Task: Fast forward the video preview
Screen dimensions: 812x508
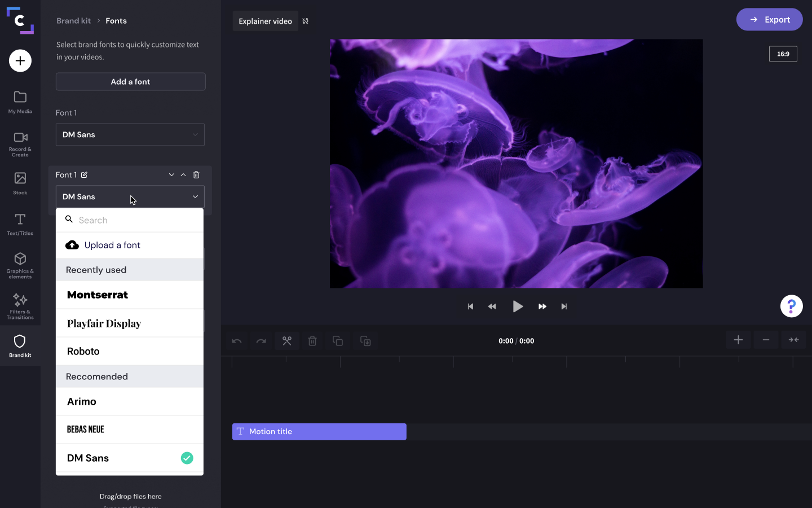Action: [542, 306]
